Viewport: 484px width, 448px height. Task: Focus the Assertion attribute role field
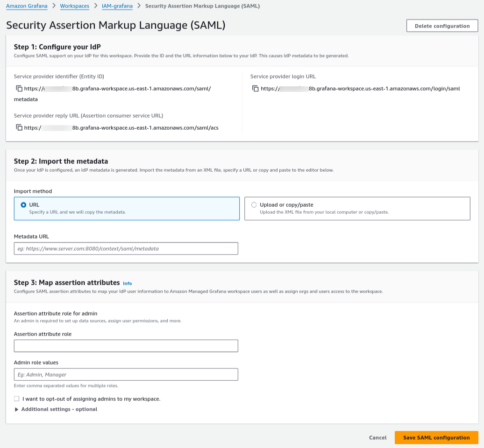coord(126,346)
